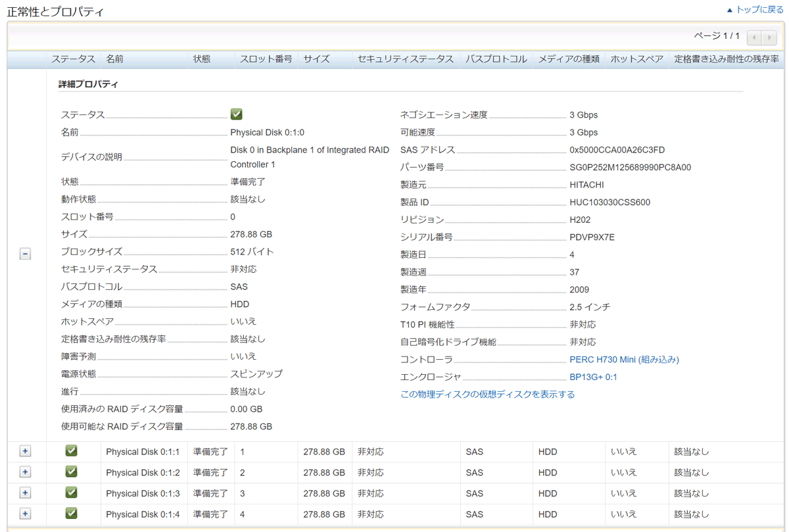Select the Physical Disk 0:1:2 name cell
Viewport: 789px width, 532px height.
point(143,473)
